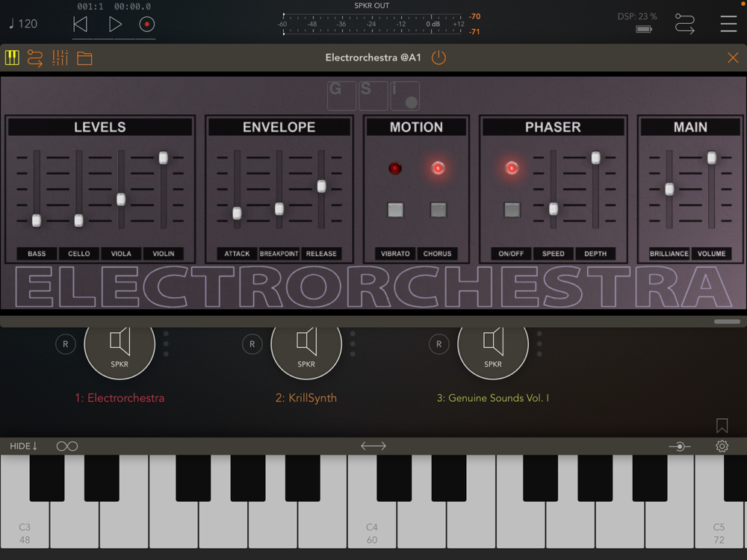747x560 pixels.
Task: Click the lit CHORUS indicator LED
Action: (x=438, y=167)
